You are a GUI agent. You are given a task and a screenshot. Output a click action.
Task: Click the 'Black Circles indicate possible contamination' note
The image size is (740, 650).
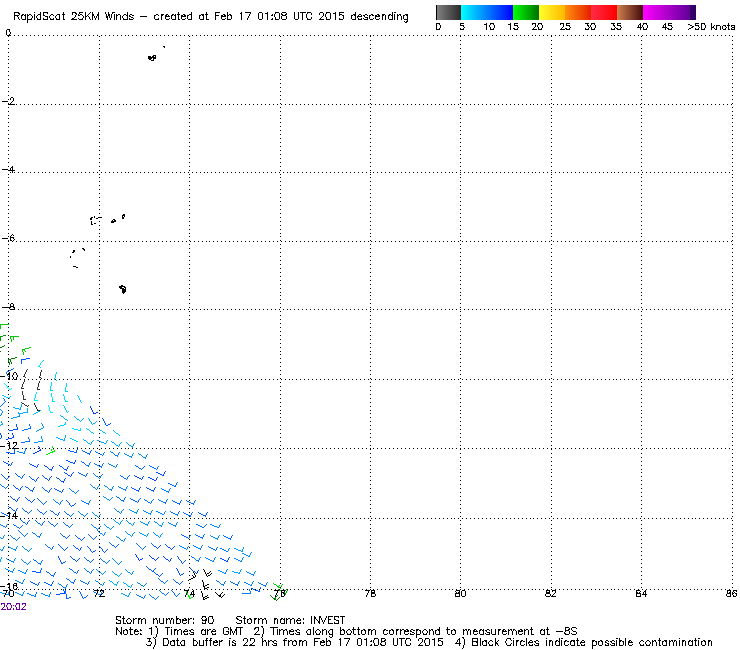tap(584, 642)
